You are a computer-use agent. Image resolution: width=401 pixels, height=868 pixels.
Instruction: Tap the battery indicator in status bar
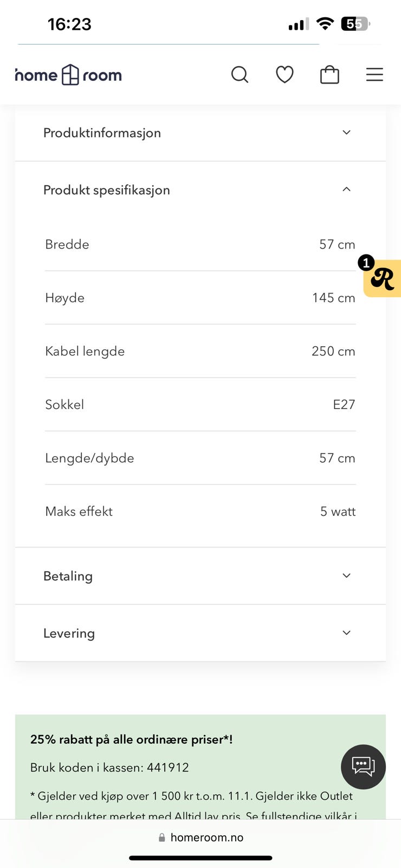click(x=355, y=24)
